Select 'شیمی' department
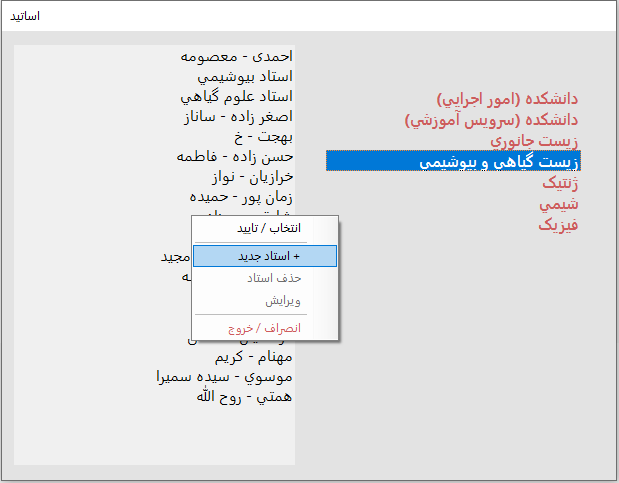The height and width of the screenshot is (483, 619). 559,204
